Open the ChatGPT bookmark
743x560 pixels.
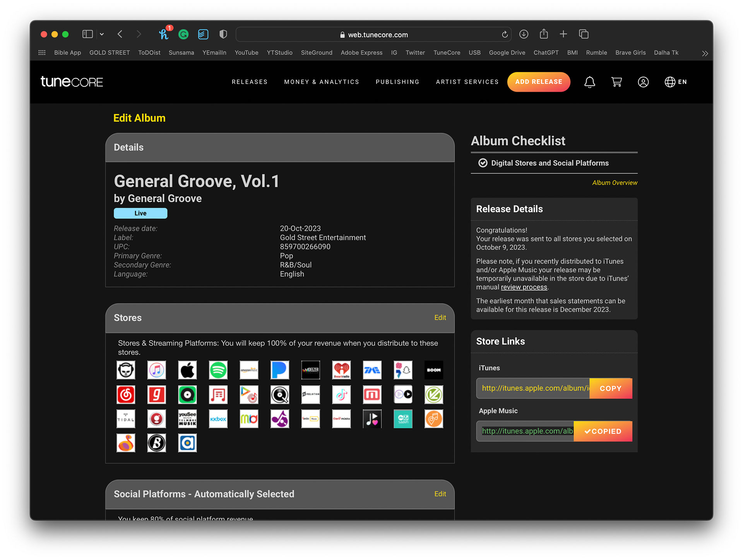click(x=546, y=53)
